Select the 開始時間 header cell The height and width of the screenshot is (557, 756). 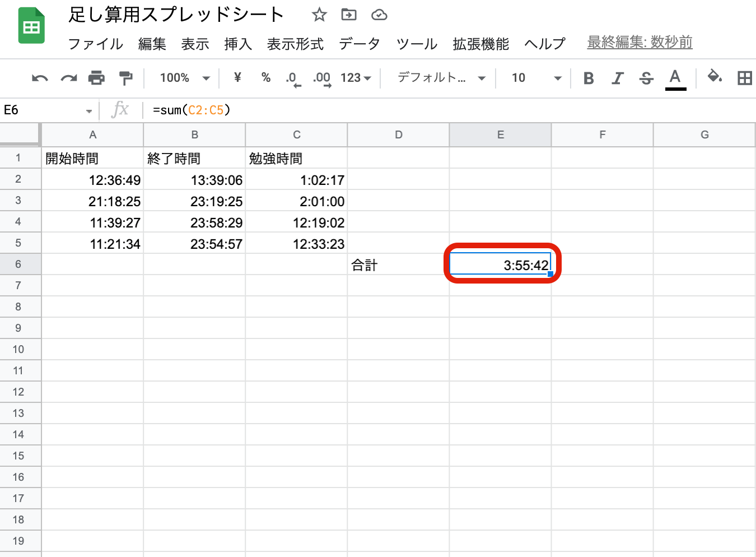(x=92, y=158)
